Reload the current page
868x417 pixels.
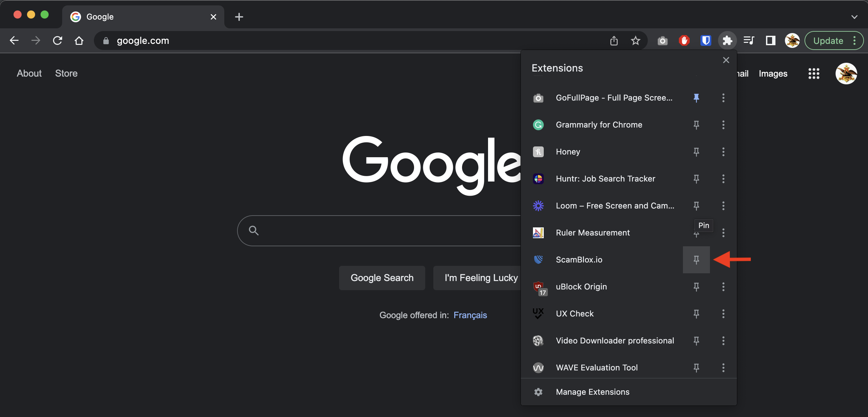click(x=57, y=41)
